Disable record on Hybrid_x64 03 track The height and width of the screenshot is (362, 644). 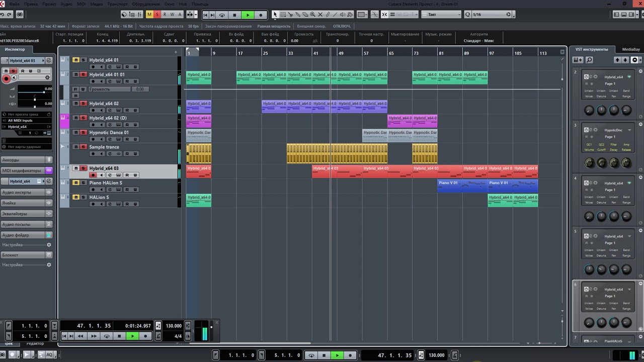coord(93,175)
